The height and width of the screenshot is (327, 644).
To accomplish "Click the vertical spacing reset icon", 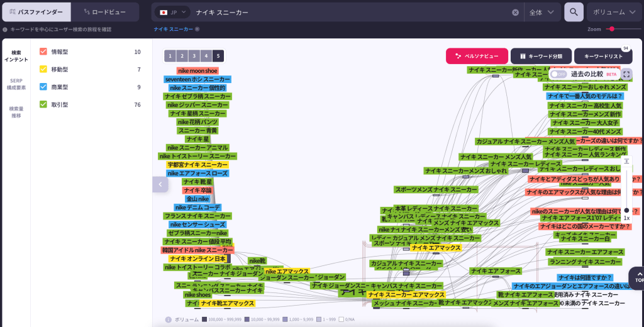I will point(626,161).
